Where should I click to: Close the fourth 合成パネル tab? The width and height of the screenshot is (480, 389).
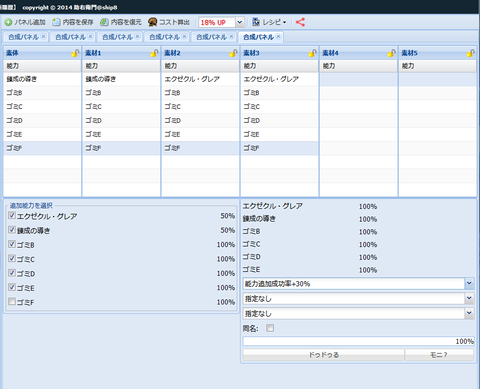point(184,37)
